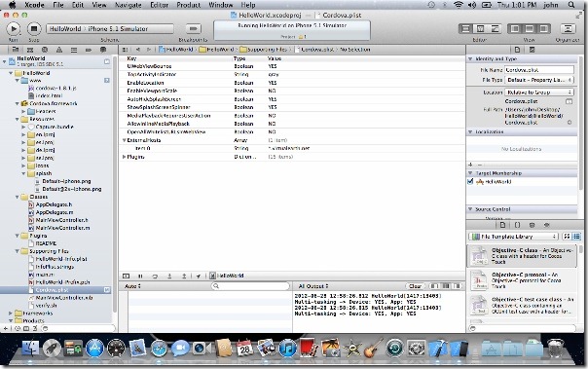The image size is (588, 369).
Task: Show the Project navigator tab icon
Action: (16, 50)
